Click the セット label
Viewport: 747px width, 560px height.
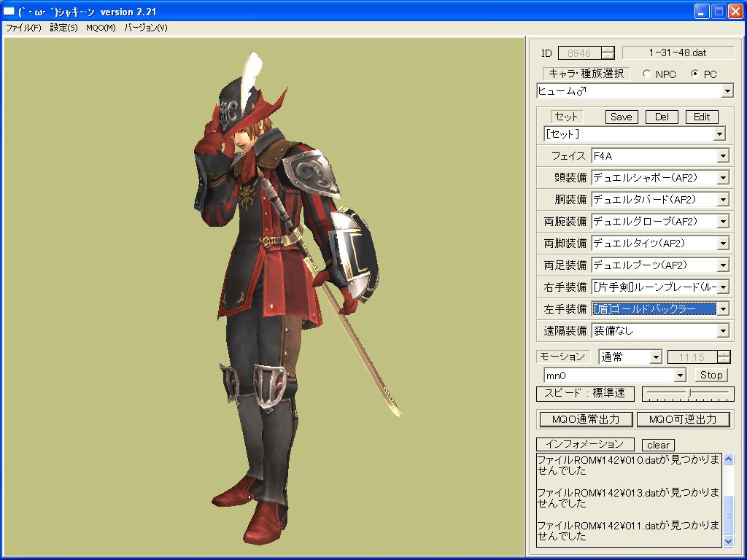[x=566, y=117]
